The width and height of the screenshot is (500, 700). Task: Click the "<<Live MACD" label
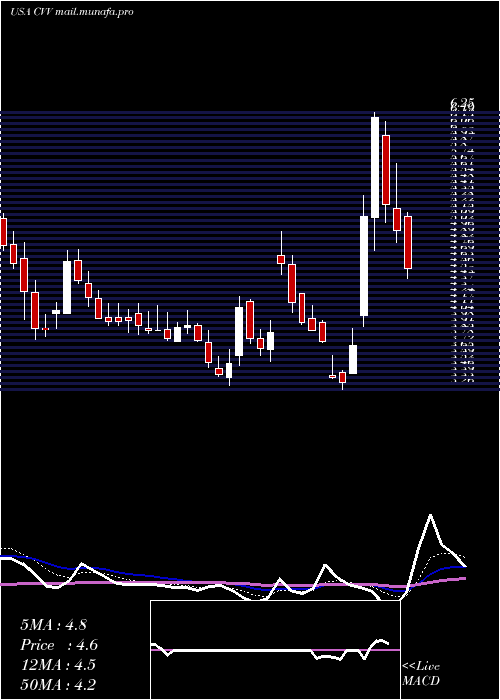coord(421,673)
